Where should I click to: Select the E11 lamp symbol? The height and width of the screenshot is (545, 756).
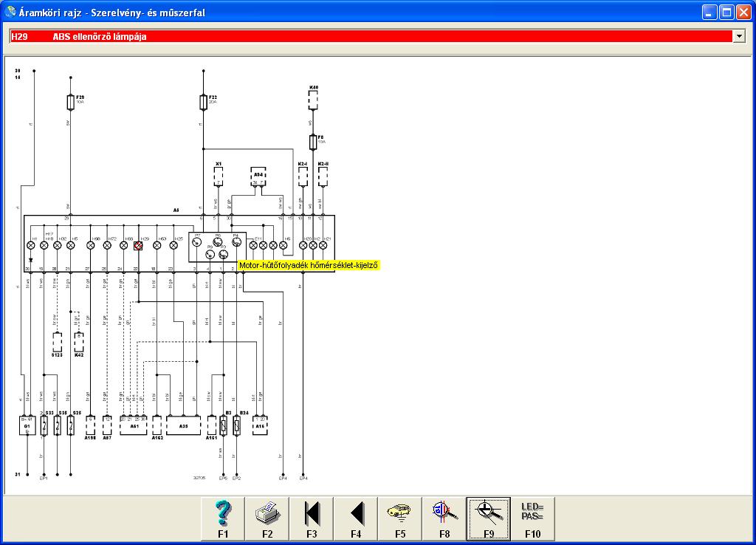253,245
